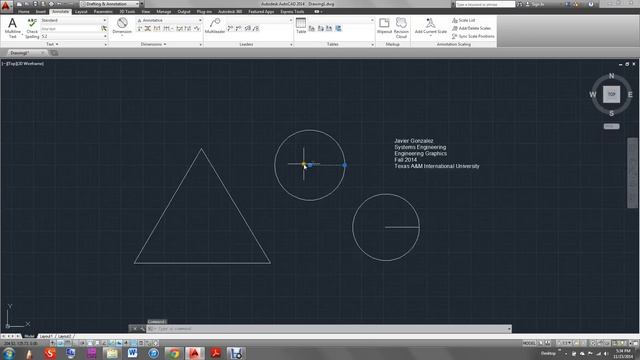Open the multileader style dropdown in Leaders panel
Screen dimensions: 640x360
click(x=291, y=20)
